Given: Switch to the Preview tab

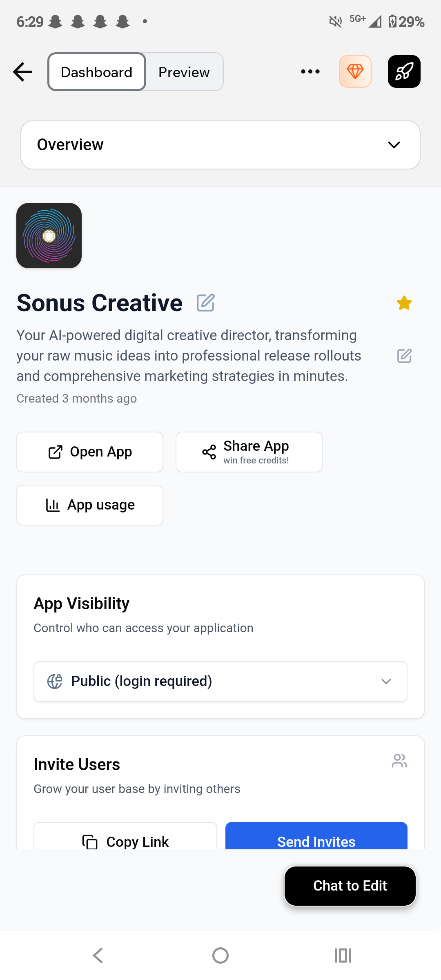Looking at the screenshot, I should 184,72.
